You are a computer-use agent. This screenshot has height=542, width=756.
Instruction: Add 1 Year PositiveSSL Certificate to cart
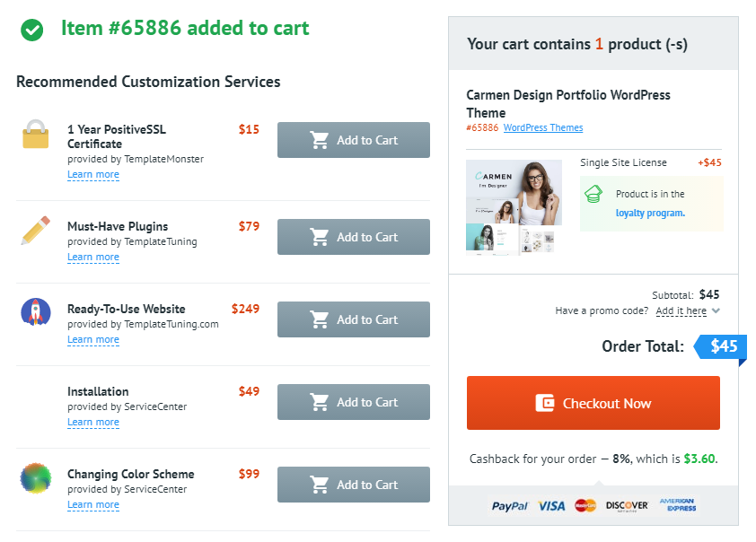pyautogui.click(x=354, y=140)
